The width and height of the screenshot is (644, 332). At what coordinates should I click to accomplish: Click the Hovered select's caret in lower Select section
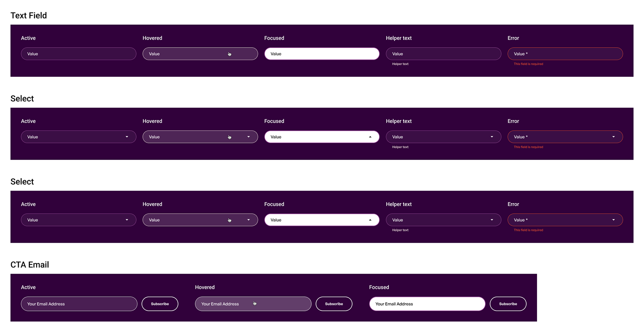[x=249, y=220]
